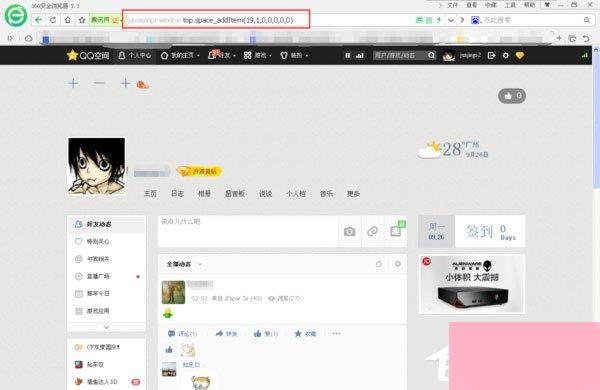Open 个人中心 in the top bar
Screen dimensions: 600x390
[x=135, y=55]
